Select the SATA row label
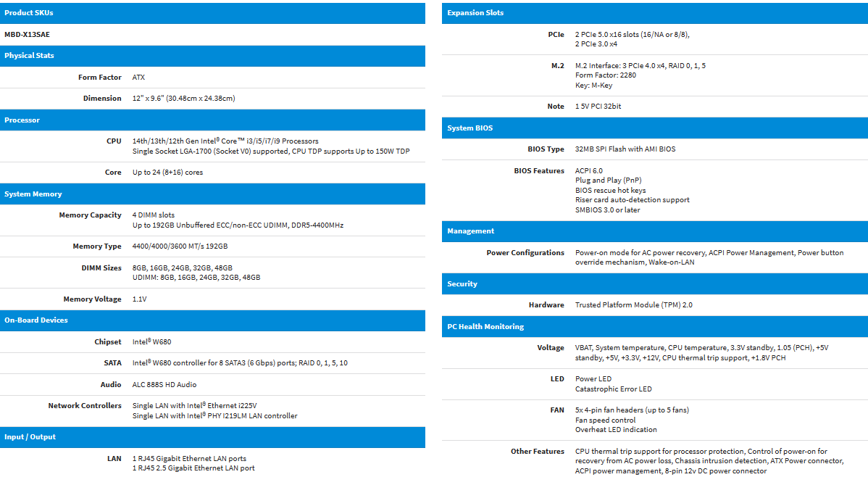Viewport: 868px width, 477px height. [x=113, y=363]
